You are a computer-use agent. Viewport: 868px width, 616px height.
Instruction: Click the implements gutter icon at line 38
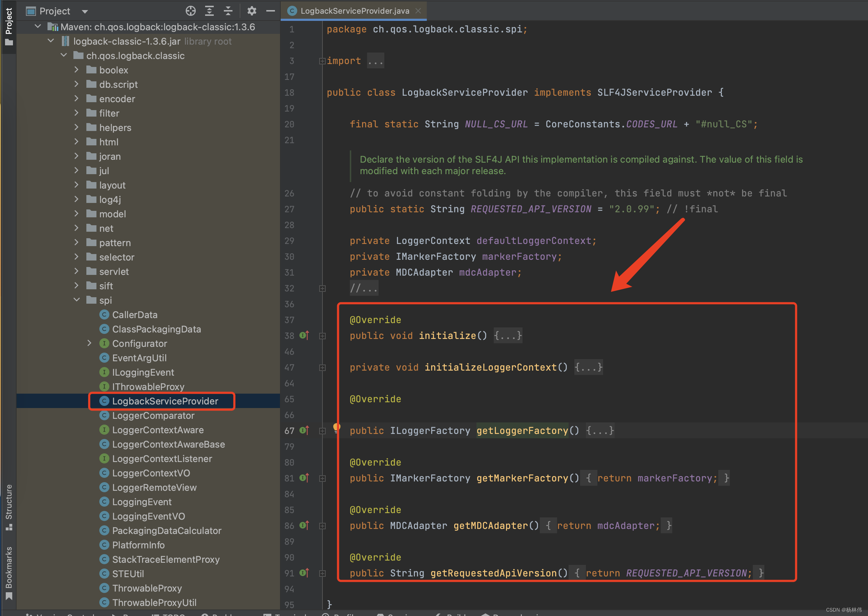[x=304, y=335]
